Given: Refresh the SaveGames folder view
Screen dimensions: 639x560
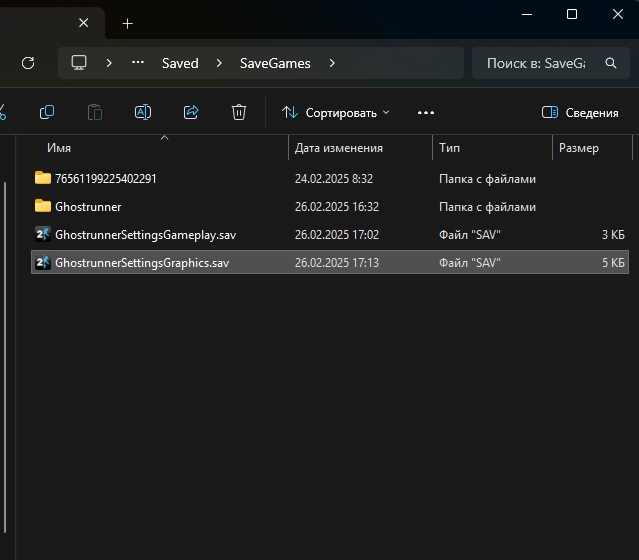Looking at the screenshot, I should click(x=28, y=63).
